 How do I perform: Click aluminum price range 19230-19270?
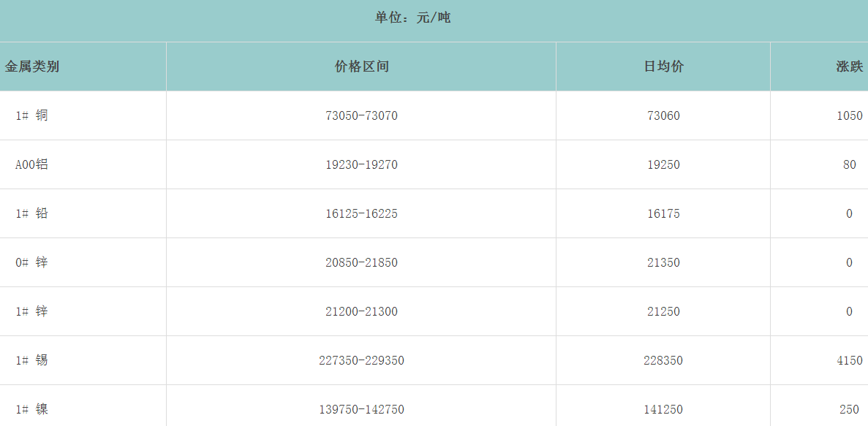click(x=361, y=164)
